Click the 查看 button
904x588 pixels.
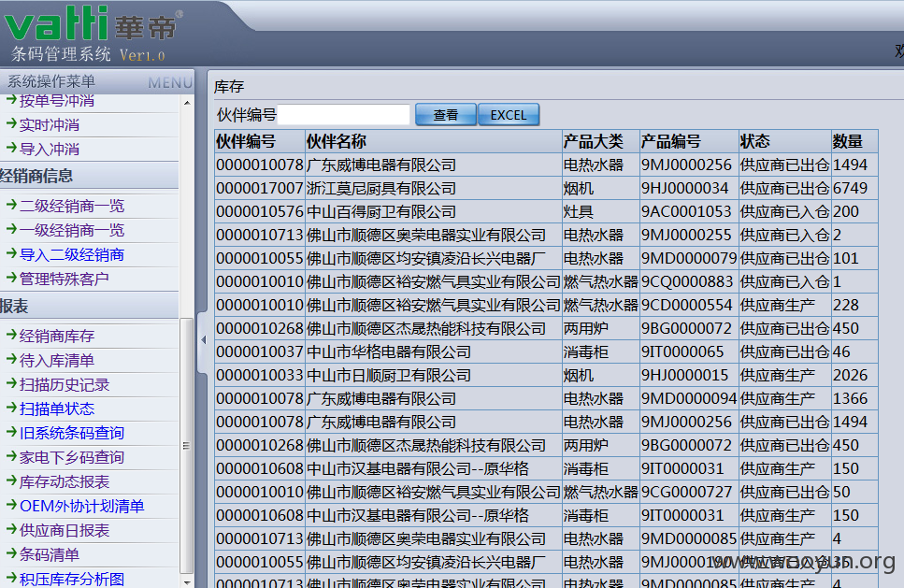tap(446, 115)
